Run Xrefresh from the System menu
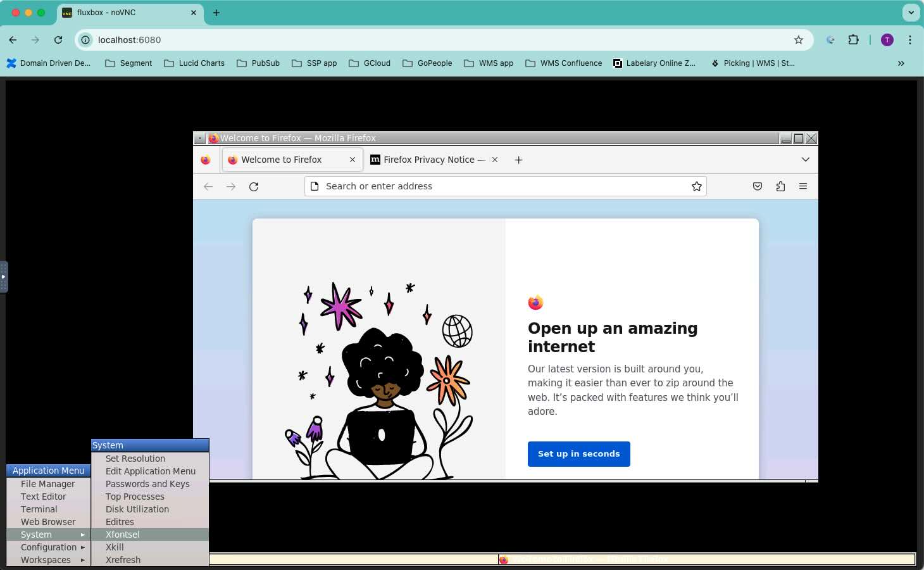 [x=150, y=560]
